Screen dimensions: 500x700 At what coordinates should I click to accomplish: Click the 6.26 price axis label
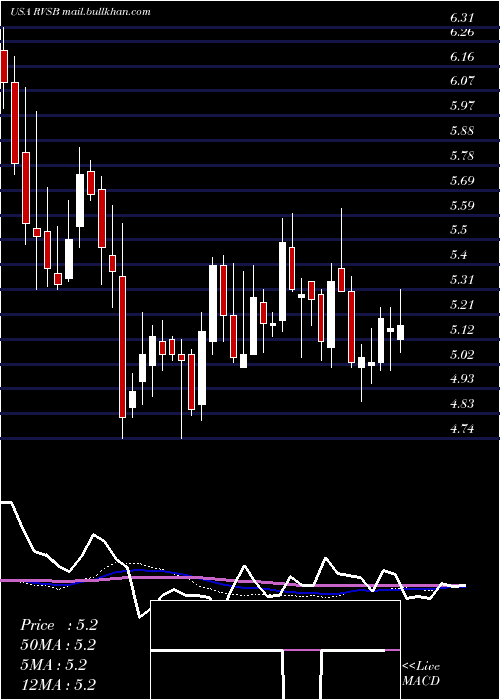[x=462, y=32]
